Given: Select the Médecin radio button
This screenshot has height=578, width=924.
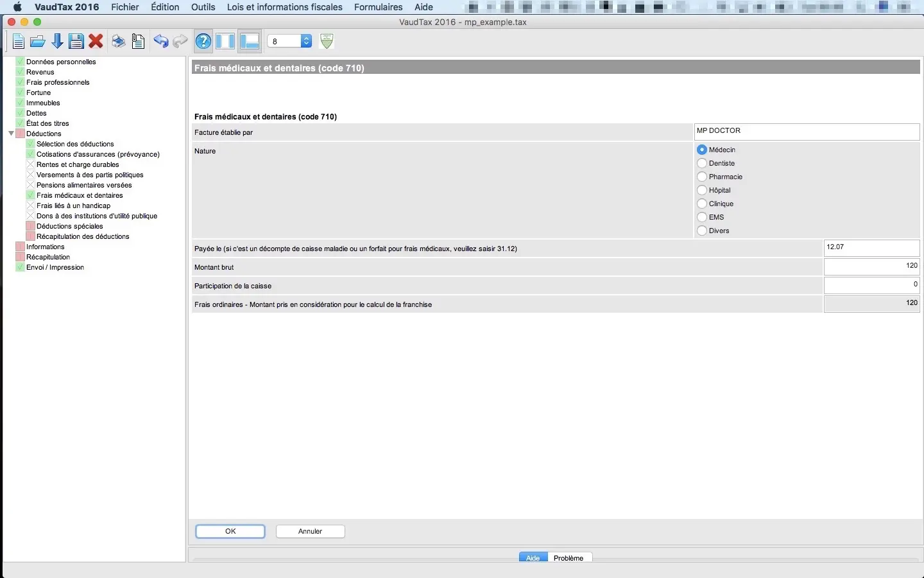Looking at the screenshot, I should coord(702,150).
